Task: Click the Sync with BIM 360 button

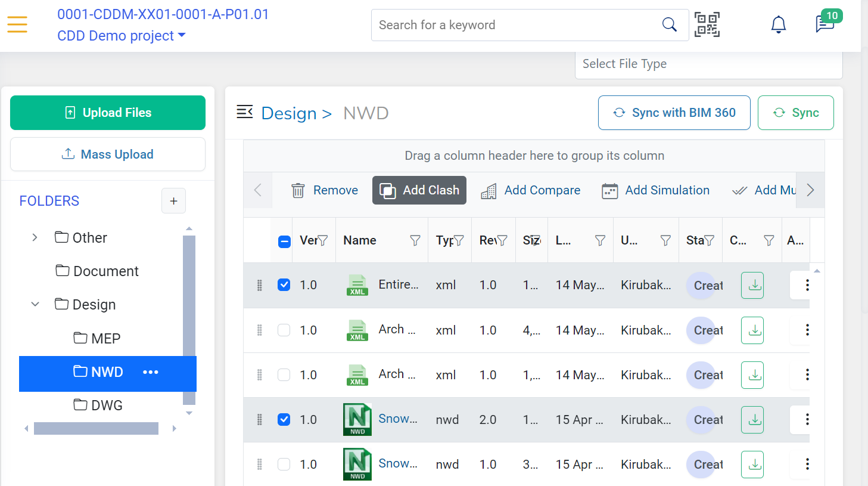Action: coord(674,113)
